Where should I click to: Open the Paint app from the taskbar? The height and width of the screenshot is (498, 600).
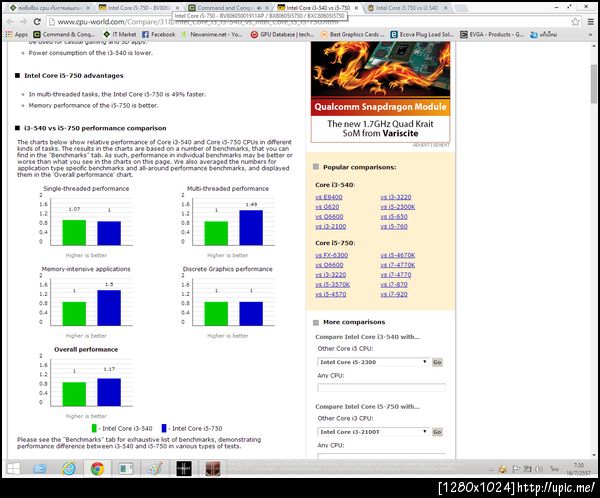pyautogui.click(x=155, y=468)
